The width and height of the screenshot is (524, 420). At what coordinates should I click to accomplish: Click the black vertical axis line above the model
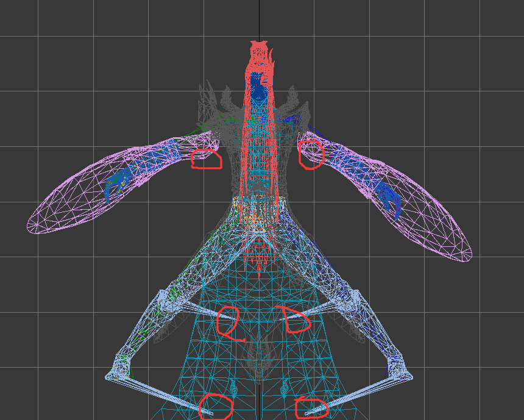(x=260, y=18)
